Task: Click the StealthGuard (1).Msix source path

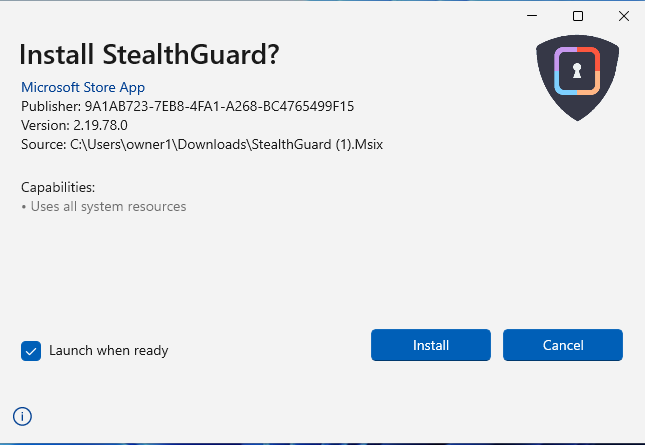Action: pyautogui.click(x=227, y=144)
